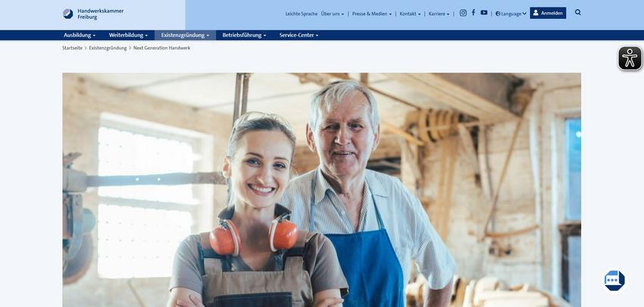Expand the Presse & Medien menu
The image size is (644, 307).
pyautogui.click(x=372, y=14)
